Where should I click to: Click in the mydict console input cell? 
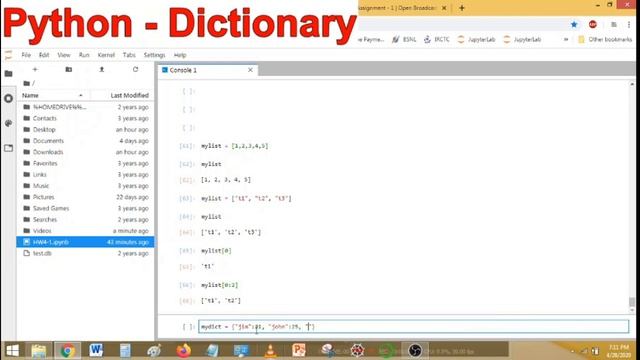[x=413, y=327]
